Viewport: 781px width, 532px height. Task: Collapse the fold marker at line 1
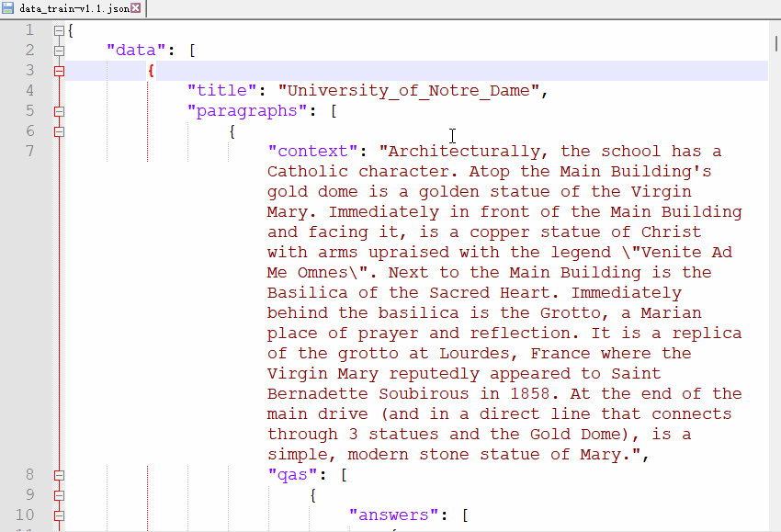tap(60, 31)
